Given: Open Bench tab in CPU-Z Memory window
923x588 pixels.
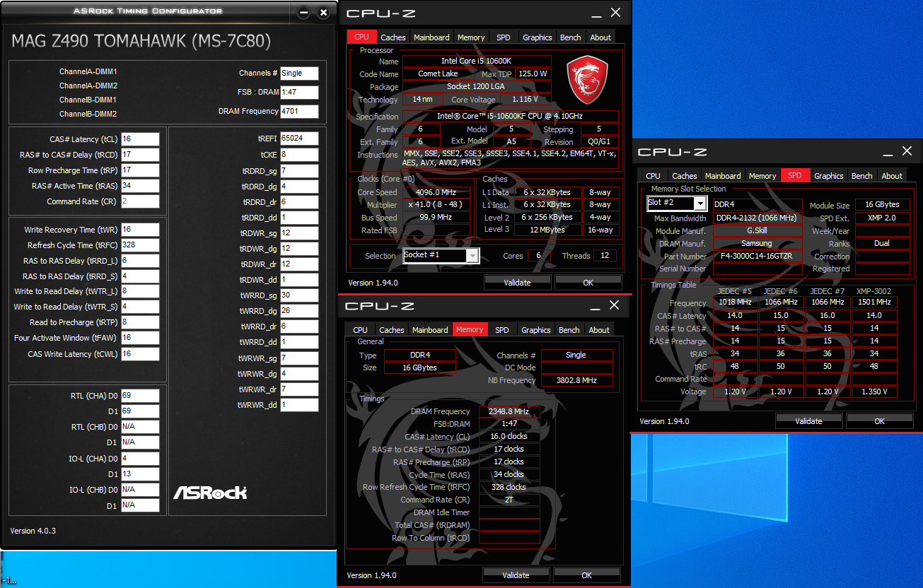Looking at the screenshot, I should tap(569, 330).
